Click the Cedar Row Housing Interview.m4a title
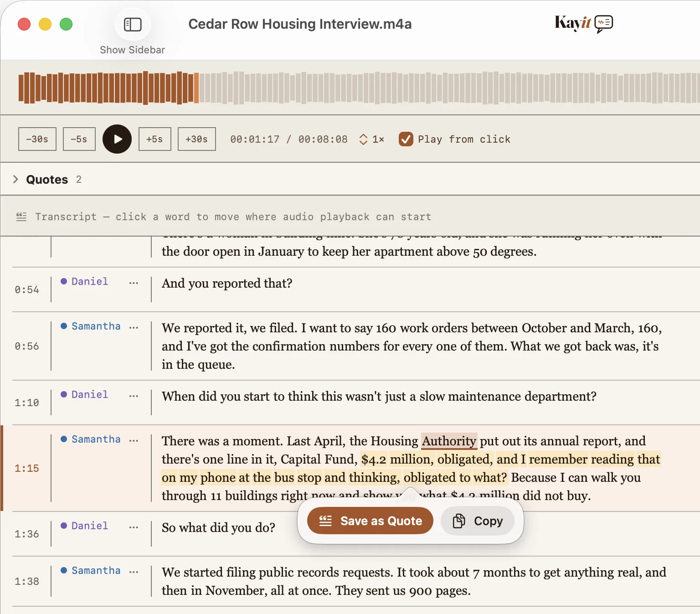Viewport: 700px width, 614px height. (300, 24)
